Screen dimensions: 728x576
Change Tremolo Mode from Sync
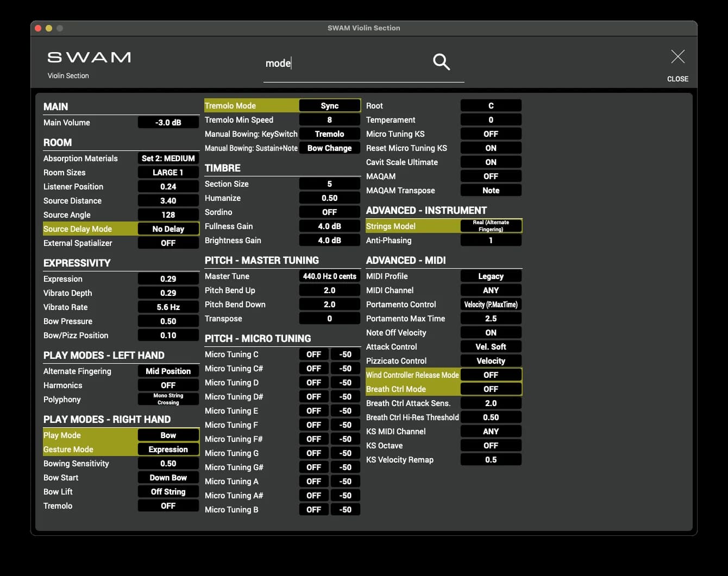(329, 105)
